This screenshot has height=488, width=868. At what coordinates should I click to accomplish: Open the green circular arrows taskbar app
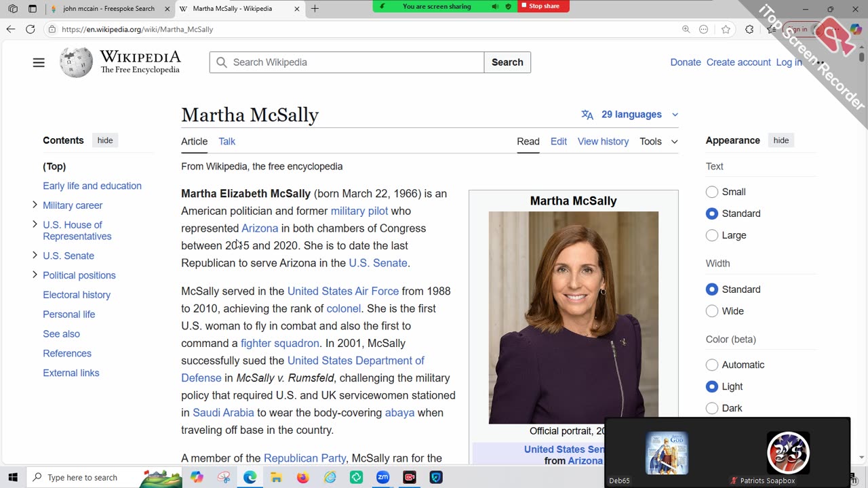(x=356, y=477)
